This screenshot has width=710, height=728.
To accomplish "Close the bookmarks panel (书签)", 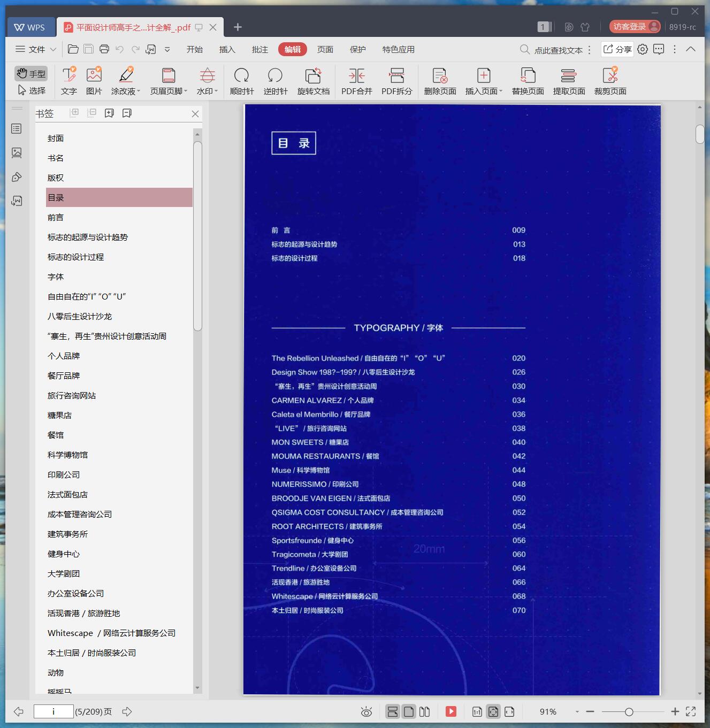I will (x=195, y=114).
